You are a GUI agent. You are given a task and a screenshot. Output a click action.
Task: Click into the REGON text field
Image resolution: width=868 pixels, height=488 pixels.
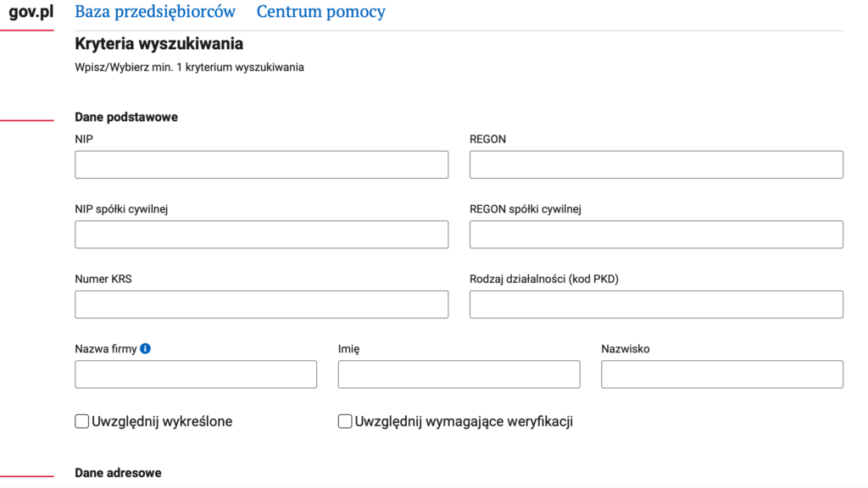656,164
